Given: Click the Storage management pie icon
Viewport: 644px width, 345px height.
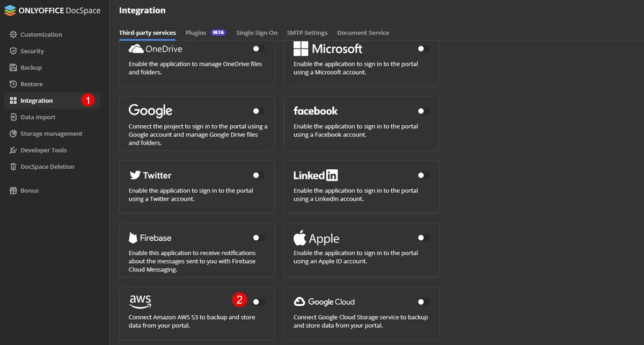Looking at the screenshot, I should pyautogui.click(x=13, y=133).
